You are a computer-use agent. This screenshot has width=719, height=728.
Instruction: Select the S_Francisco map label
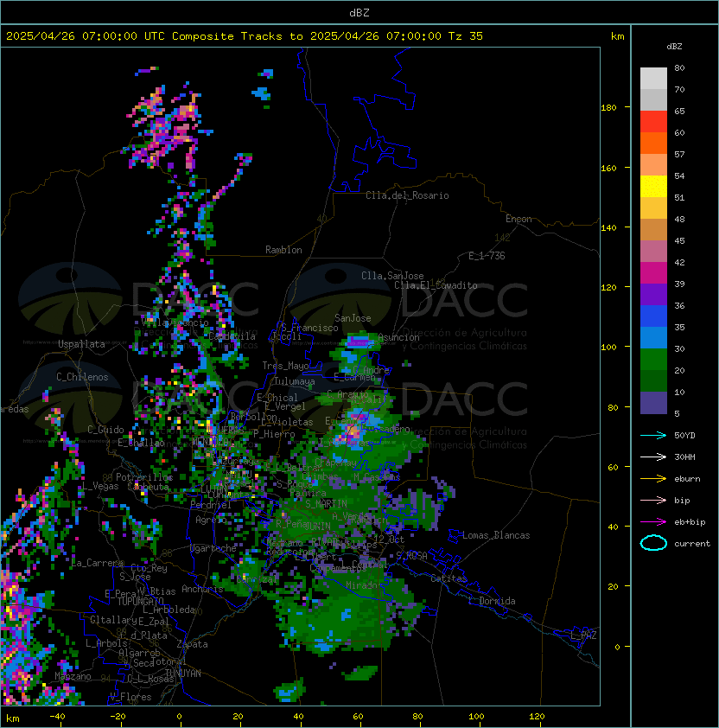(309, 328)
